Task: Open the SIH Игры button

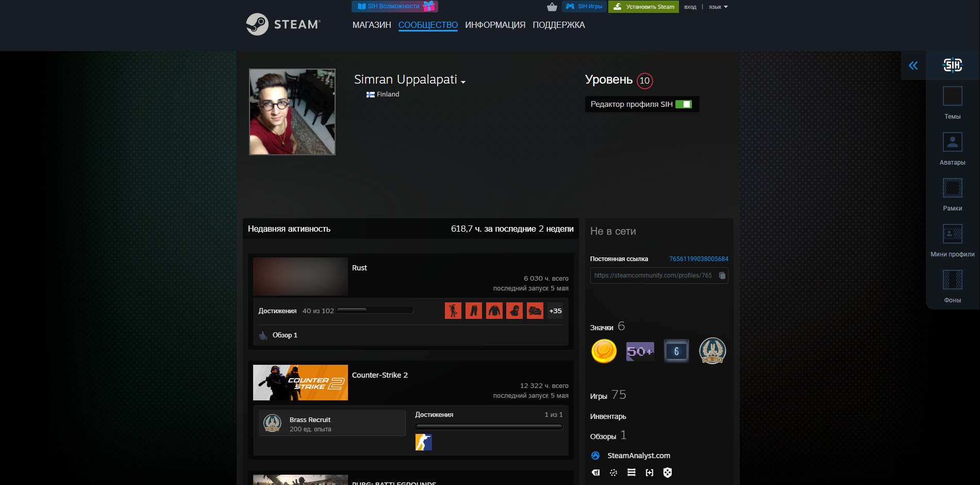Action: tap(584, 7)
